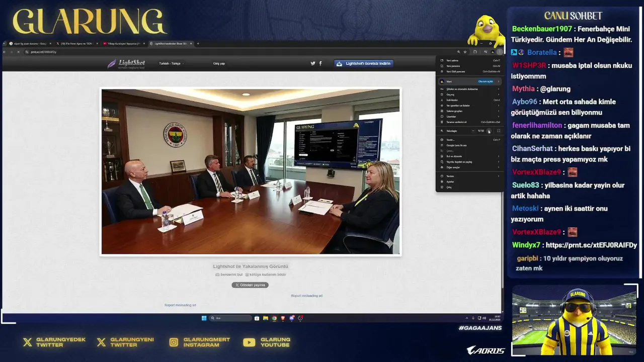This screenshot has width=644, height=362.
Task: Open the Chrome extensions puzzle icon
Action: coord(475,52)
